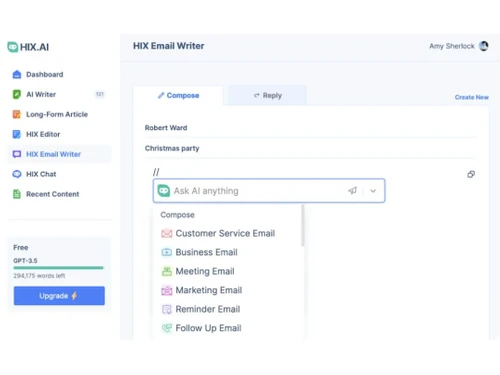Switch to the Compose tab

[x=178, y=96]
